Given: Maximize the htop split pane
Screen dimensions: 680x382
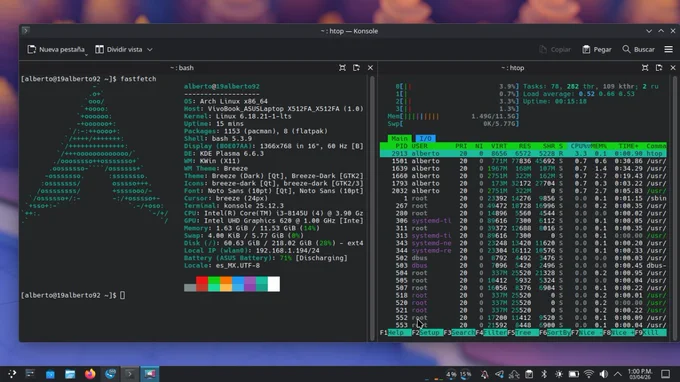Looking at the screenshot, I should tap(645, 68).
